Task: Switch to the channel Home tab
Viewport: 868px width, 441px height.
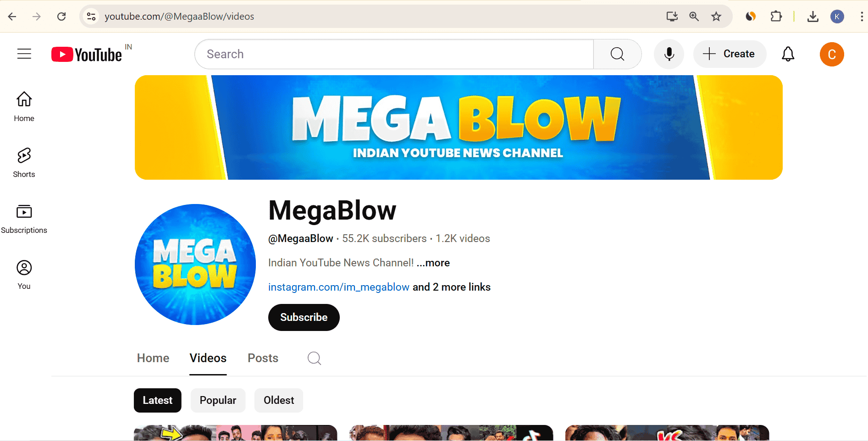Action: coord(153,358)
